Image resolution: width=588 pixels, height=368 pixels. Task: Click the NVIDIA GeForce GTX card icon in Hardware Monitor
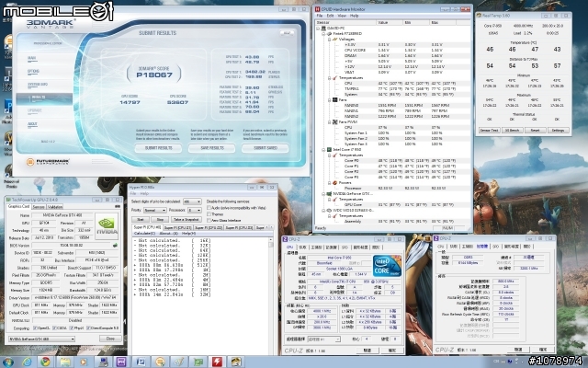coord(329,194)
